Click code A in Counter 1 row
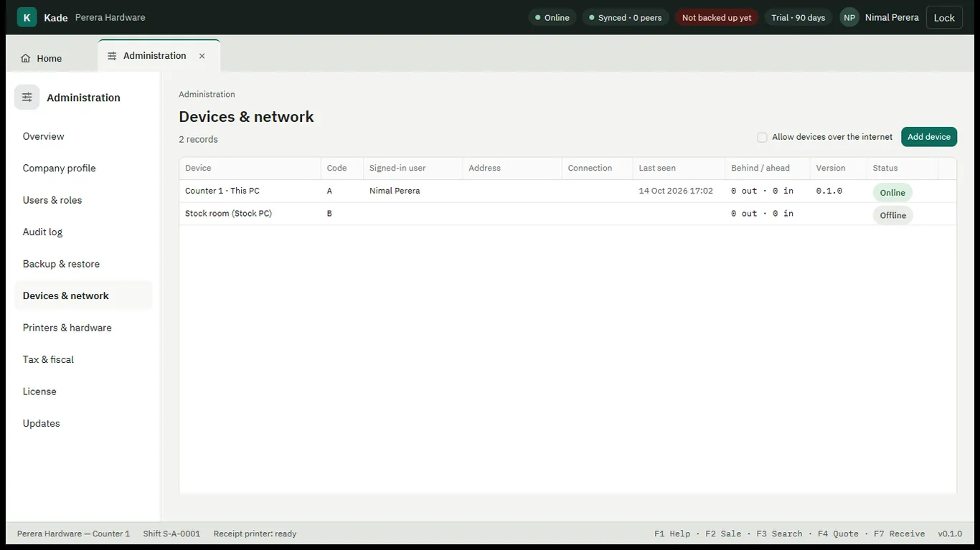Screen dimensions: 980x550 [329, 191]
